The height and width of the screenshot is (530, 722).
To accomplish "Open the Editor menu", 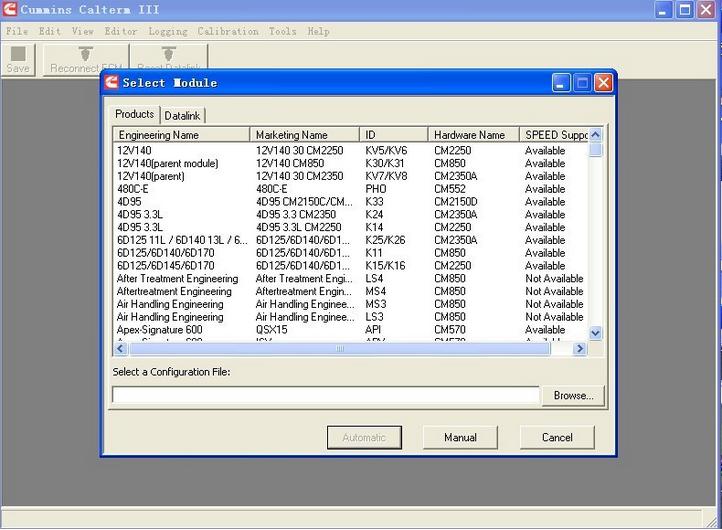I will [x=121, y=31].
